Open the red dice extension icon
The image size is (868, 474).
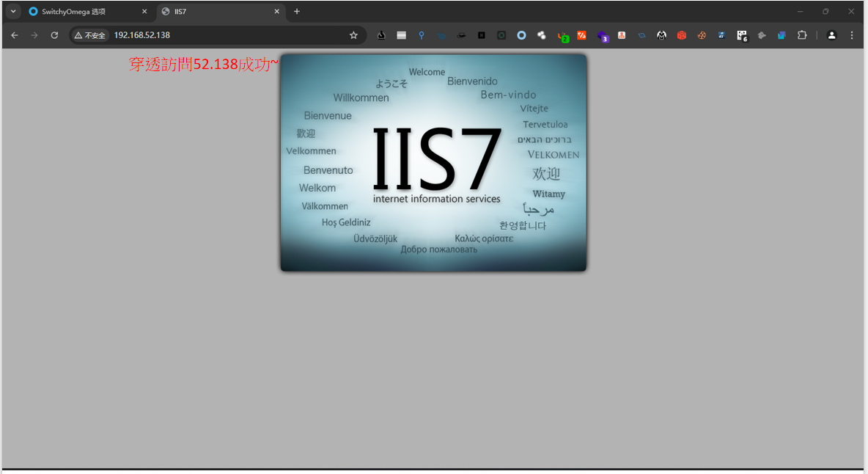tap(682, 35)
